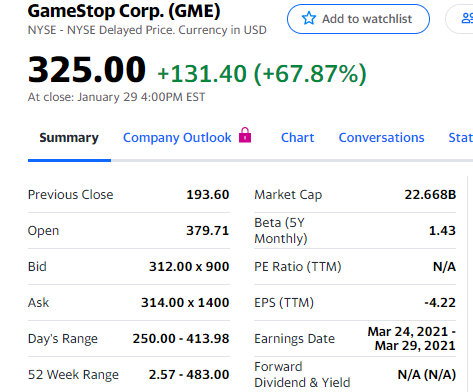The image size is (473, 392).
Task: Add GameStop to watchlist
Action: point(358,19)
